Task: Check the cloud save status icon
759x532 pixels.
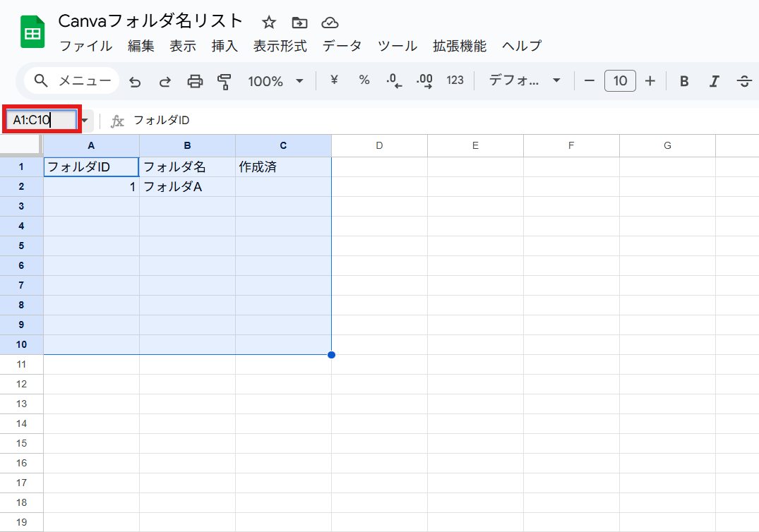Action: (330, 23)
